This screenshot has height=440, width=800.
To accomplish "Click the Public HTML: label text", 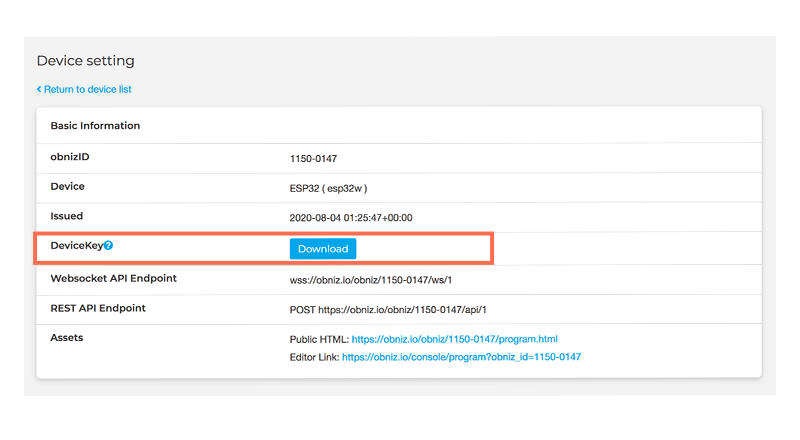I will pyautogui.click(x=319, y=339).
